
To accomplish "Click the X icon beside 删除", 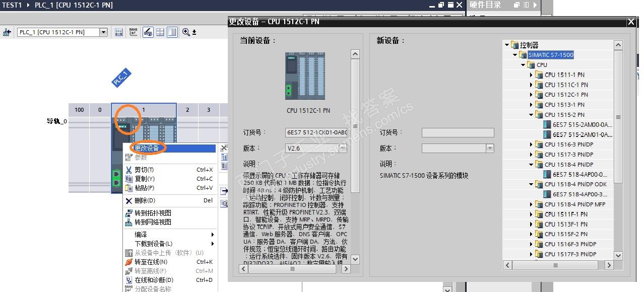I will click(129, 200).
